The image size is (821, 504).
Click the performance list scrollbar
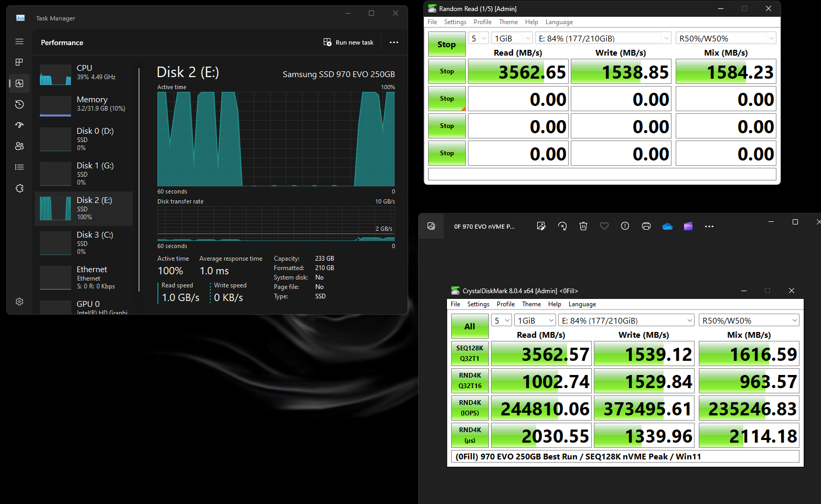click(139, 179)
